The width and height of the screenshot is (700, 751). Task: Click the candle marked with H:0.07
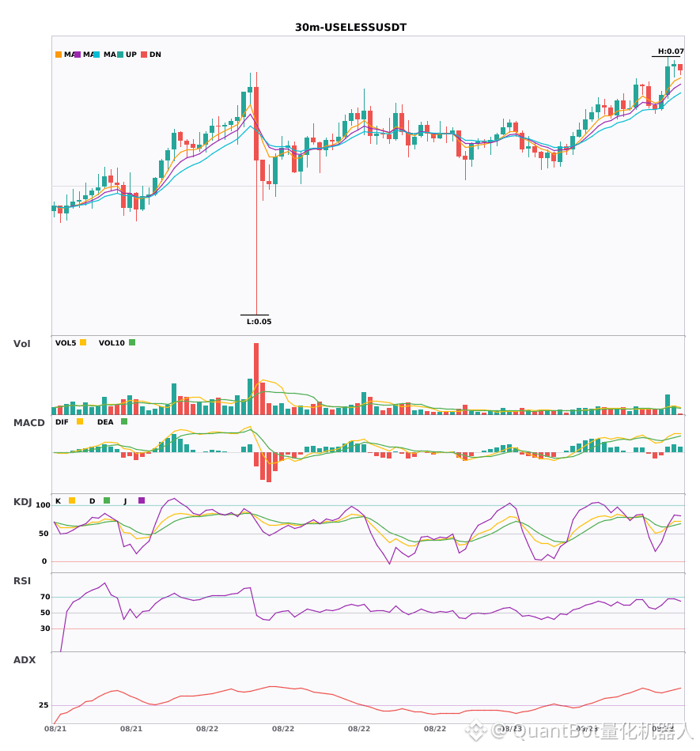(x=668, y=81)
